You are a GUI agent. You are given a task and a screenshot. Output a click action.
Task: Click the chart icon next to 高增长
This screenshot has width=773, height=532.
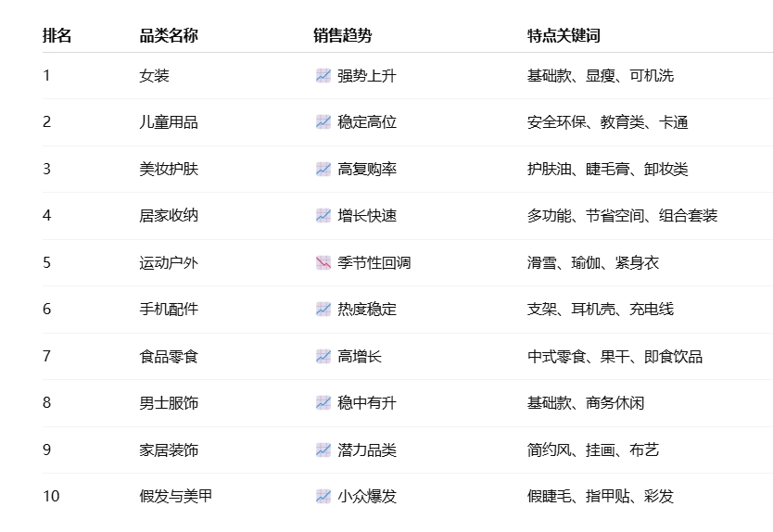pos(323,357)
